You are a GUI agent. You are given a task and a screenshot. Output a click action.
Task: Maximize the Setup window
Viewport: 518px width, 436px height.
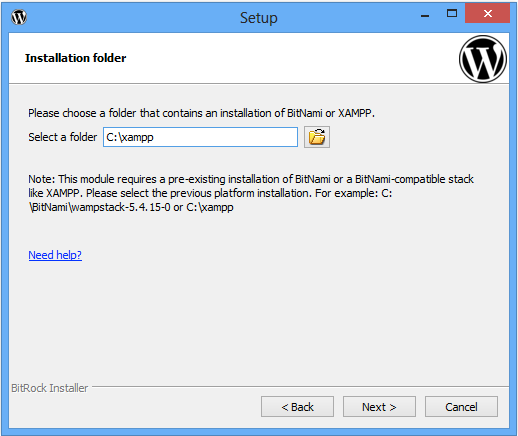(452, 14)
